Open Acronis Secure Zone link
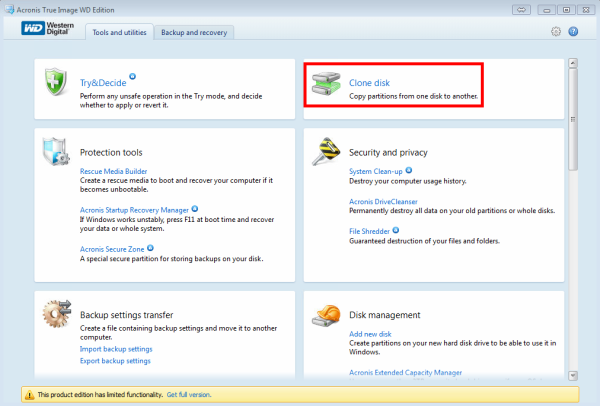600x406 pixels. pyautogui.click(x=112, y=249)
